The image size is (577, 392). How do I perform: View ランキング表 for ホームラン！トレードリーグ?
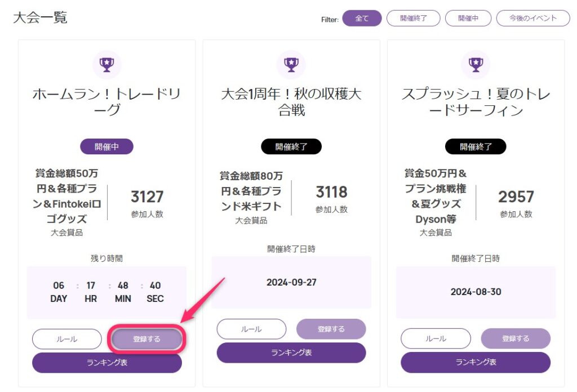point(107,363)
